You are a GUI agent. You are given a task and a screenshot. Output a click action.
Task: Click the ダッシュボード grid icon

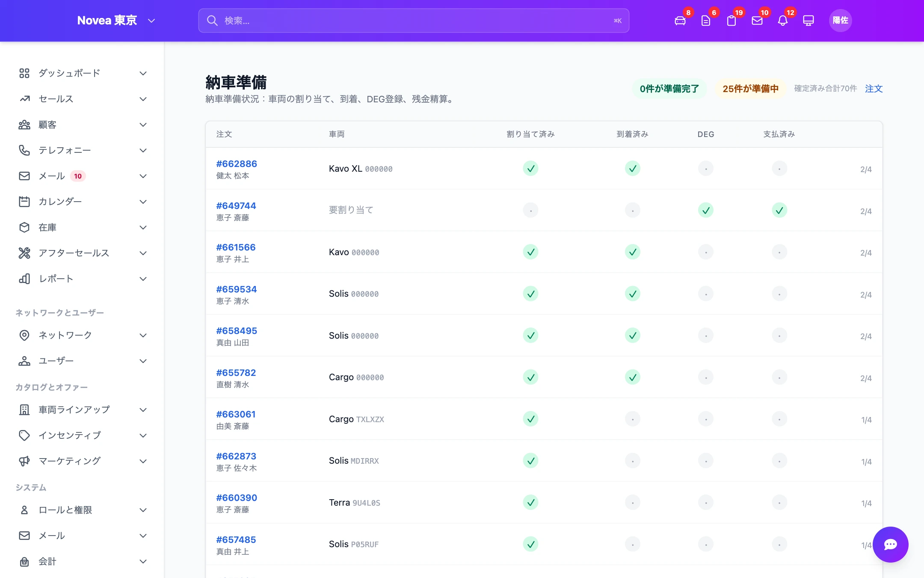[x=24, y=73]
